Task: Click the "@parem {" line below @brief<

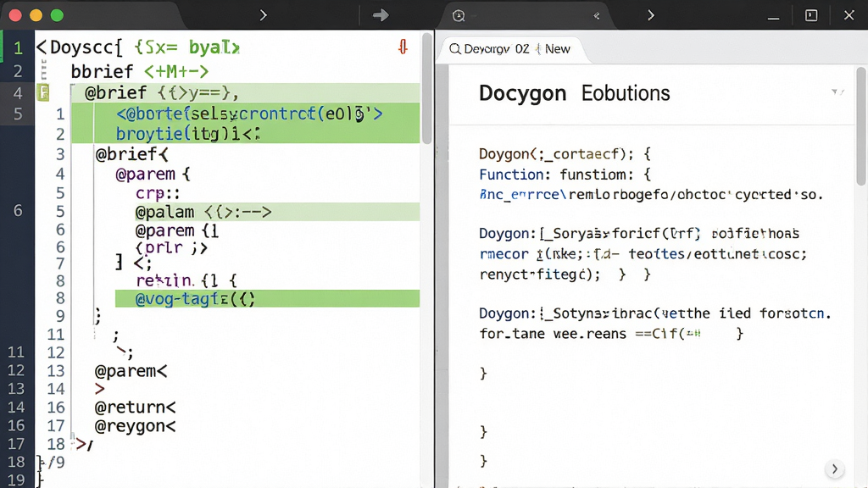Action: click(153, 174)
